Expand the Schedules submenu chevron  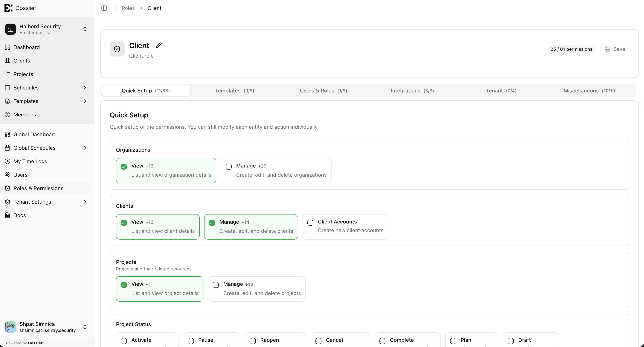pyautogui.click(x=85, y=88)
